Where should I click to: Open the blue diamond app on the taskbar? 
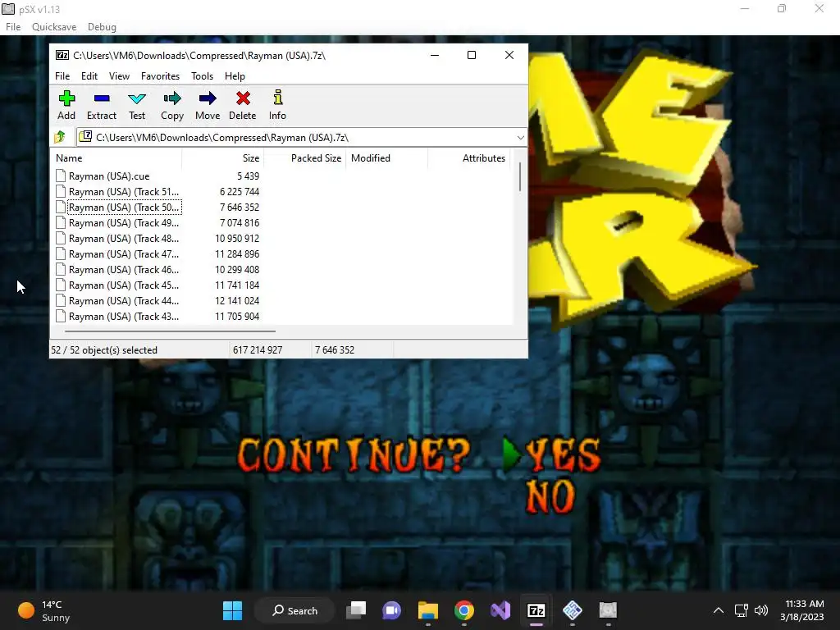click(x=572, y=610)
